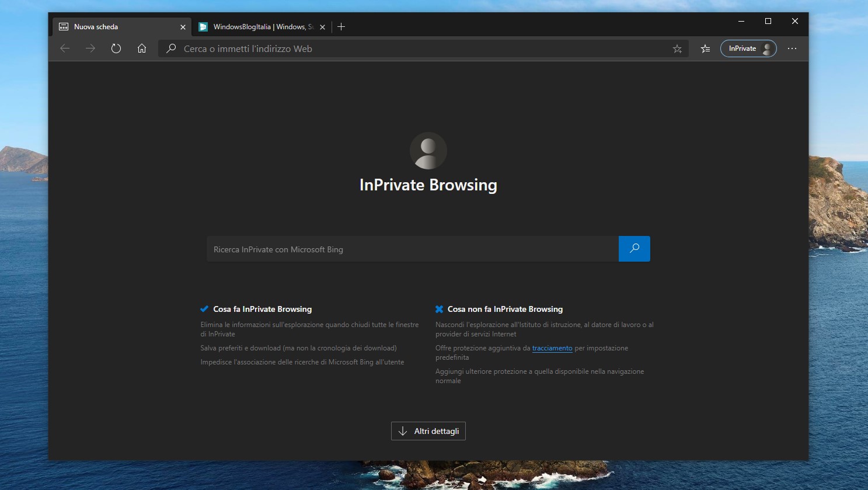Open the tracciamento link
The height and width of the screenshot is (490, 868).
coord(552,348)
